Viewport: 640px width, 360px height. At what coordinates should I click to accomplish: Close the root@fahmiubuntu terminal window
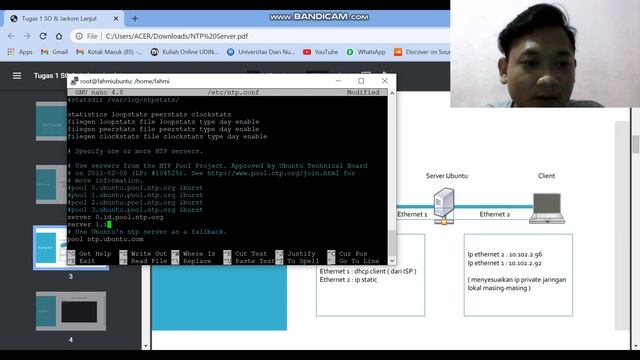point(384,81)
